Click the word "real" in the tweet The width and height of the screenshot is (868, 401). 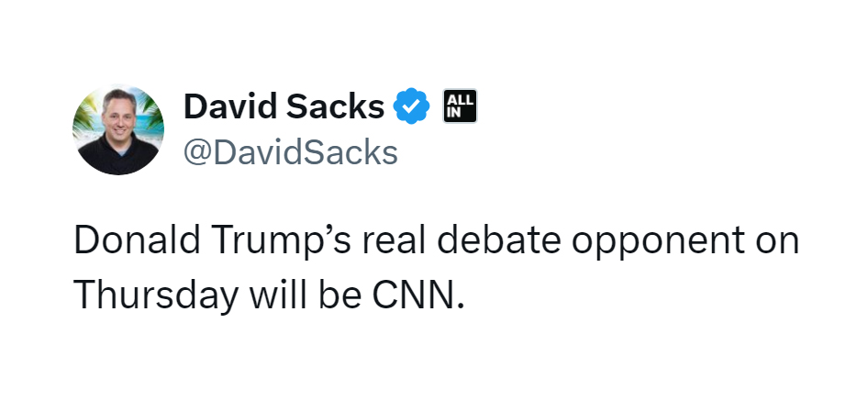[x=395, y=240]
